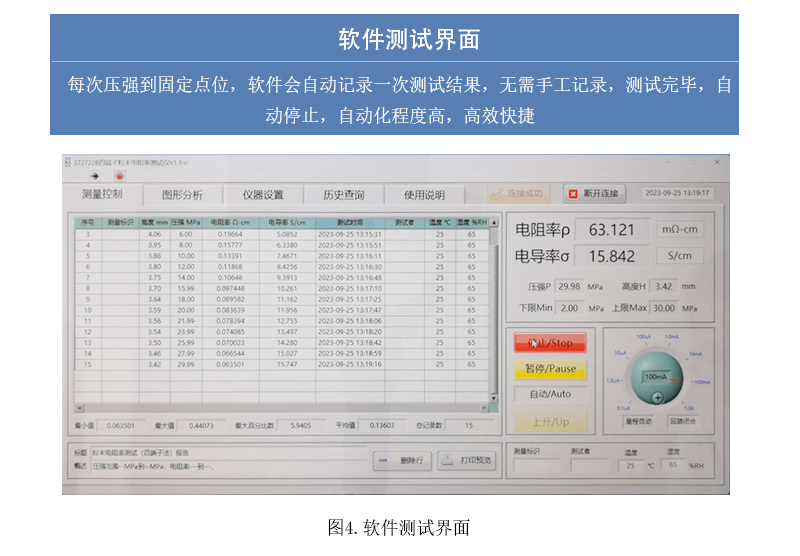
Task: Open the 使用说明 help tab
Action: pos(424,195)
